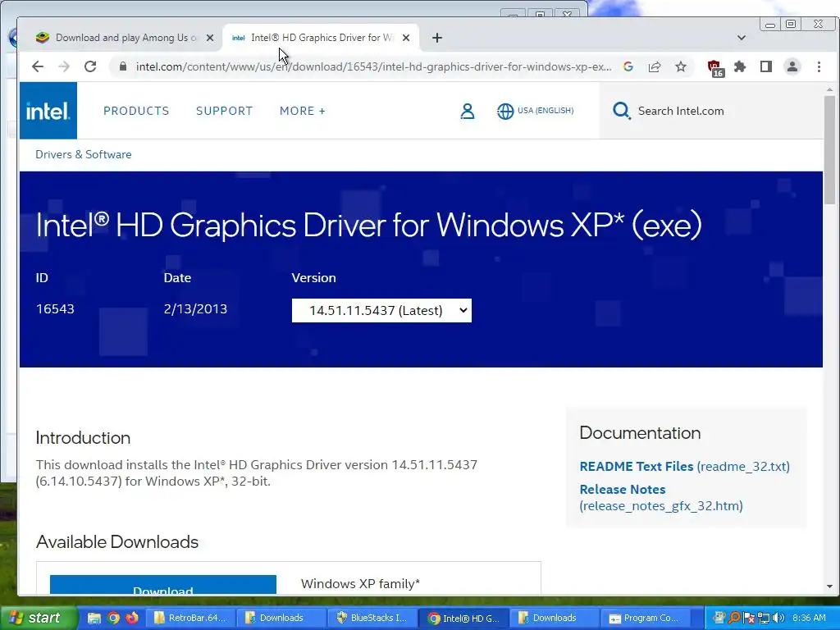Click the Intel account sign-in icon
Viewport: 840px width, 630px height.
pos(467,111)
